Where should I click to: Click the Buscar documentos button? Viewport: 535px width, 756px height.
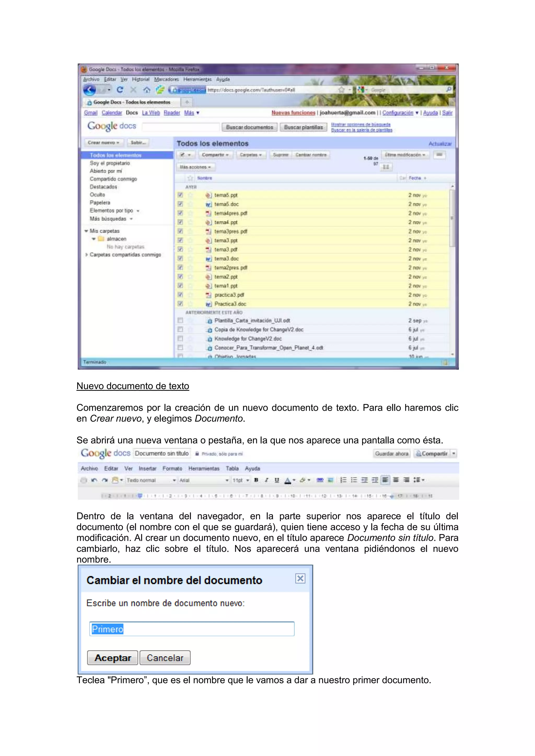(249, 127)
